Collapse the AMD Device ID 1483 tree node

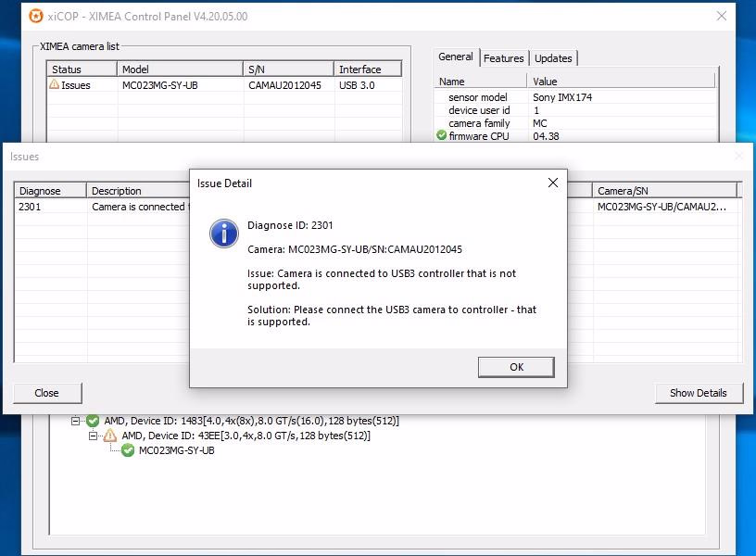coord(77,421)
